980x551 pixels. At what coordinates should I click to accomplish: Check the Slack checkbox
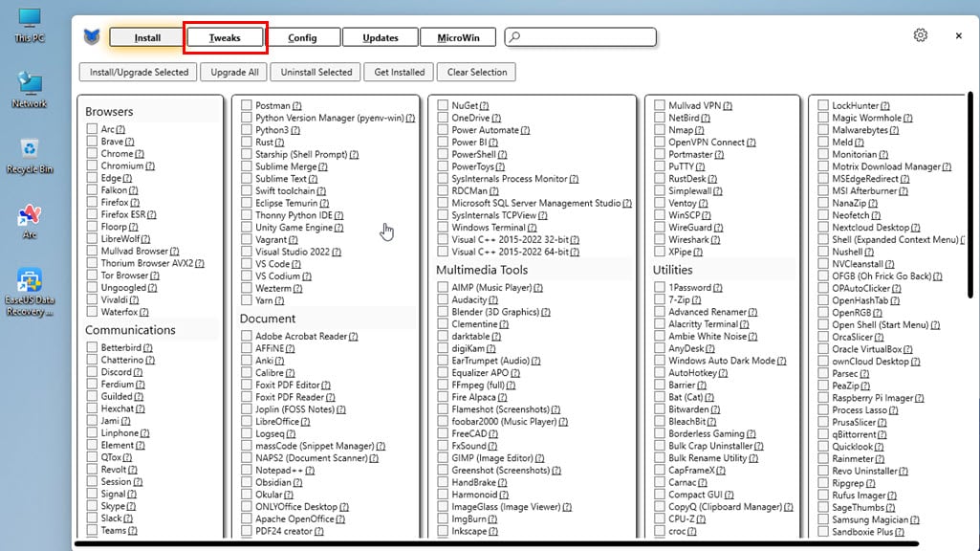click(x=93, y=518)
